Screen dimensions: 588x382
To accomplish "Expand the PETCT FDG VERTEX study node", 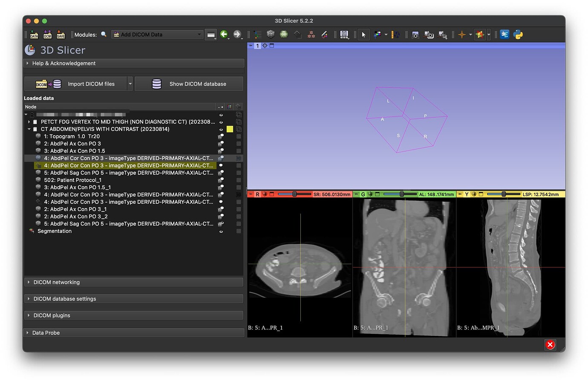I will coord(29,122).
